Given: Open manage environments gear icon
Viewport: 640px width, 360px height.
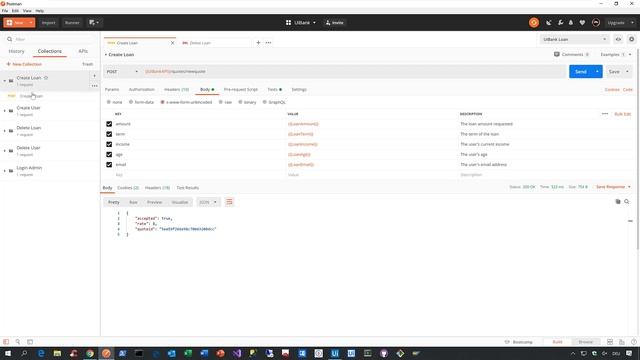Looking at the screenshot, I should [x=631, y=39].
